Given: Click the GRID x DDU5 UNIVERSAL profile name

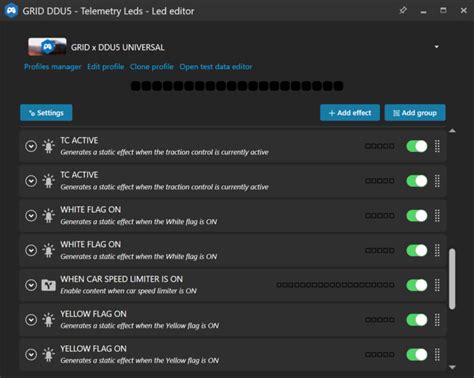Looking at the screenshot, I should pyautogui.click(x=117, y=47).
